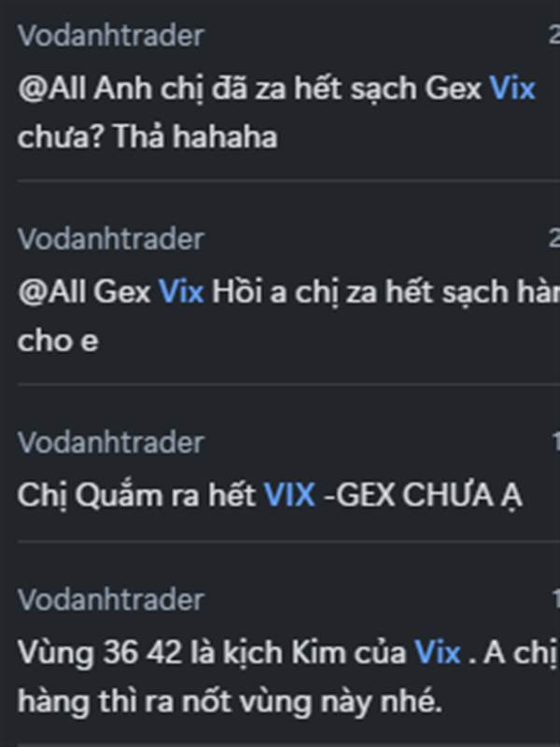Click @All mention before "Anh chị đã za"
This screenshot has height=747, width=560.
pos(52,89)
